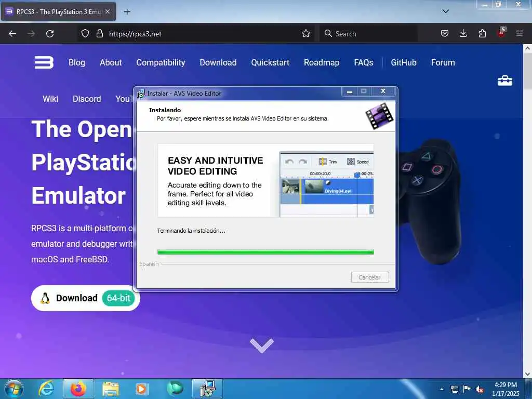Click the installation progress bar
Screen dimensions: 532x399
(265, 252)
